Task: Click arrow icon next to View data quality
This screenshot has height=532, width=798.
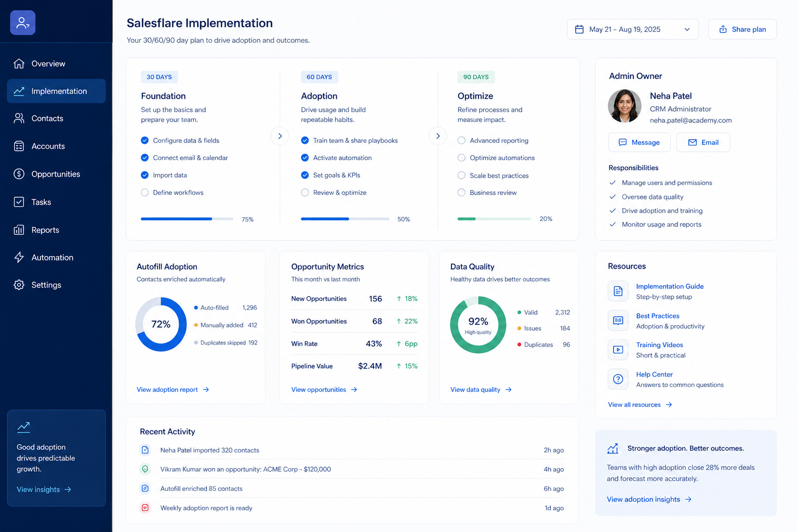Action: (x=509, y=390)
